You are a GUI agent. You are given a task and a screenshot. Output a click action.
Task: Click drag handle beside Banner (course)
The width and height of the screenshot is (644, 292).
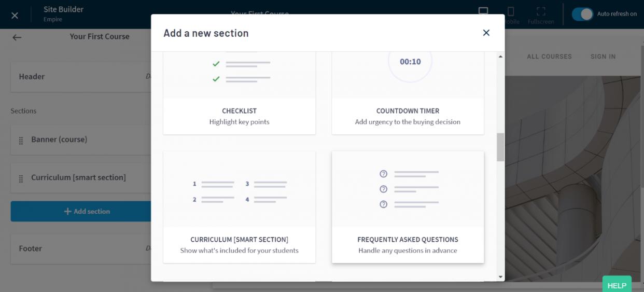(x=21, y=141)
